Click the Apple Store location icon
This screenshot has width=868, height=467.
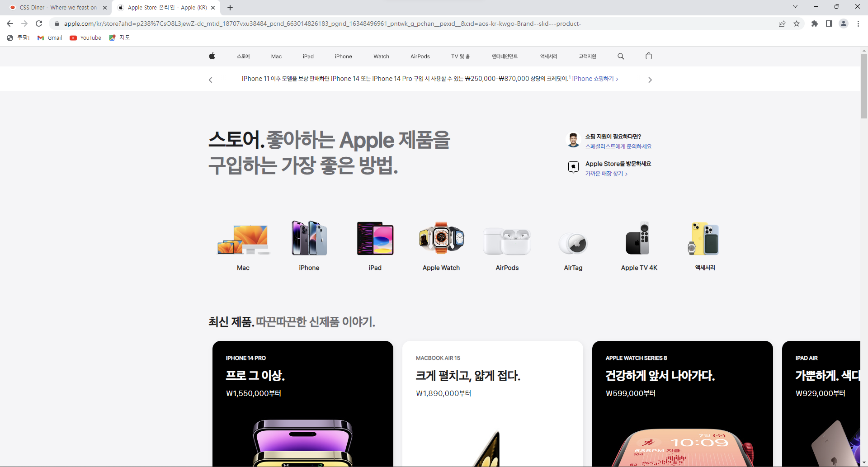[x=573, y=167]
